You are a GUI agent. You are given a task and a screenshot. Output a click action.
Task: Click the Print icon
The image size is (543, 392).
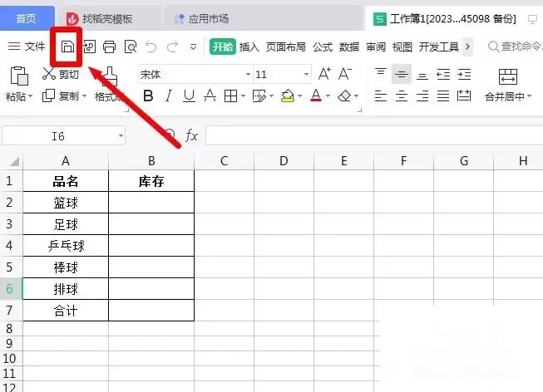[x=110, y=47]
